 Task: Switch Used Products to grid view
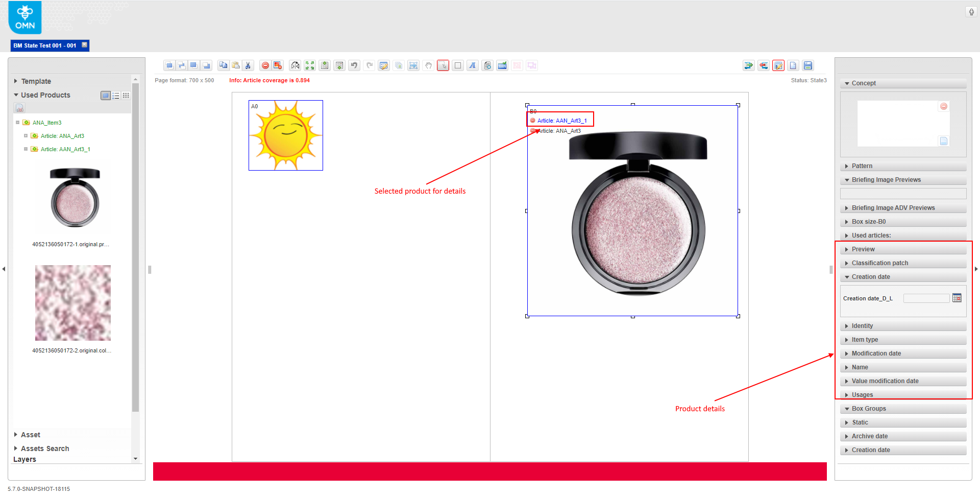point(126,95)
